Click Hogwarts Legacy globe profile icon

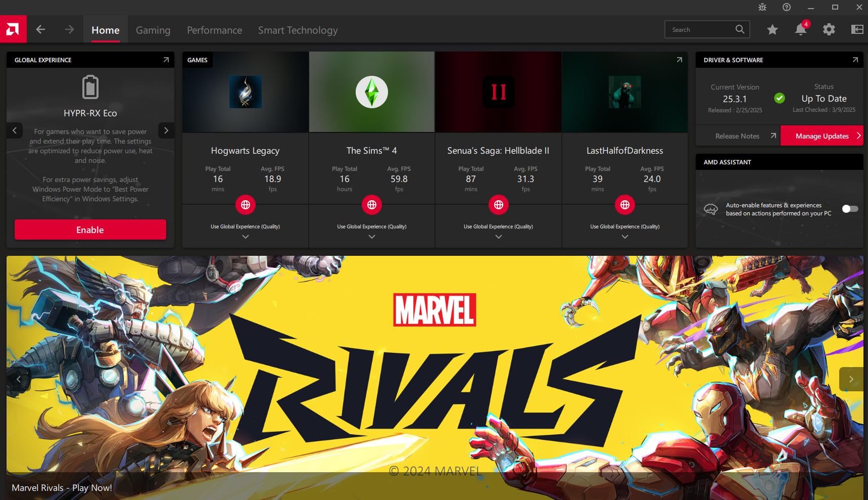click(246, 205)
